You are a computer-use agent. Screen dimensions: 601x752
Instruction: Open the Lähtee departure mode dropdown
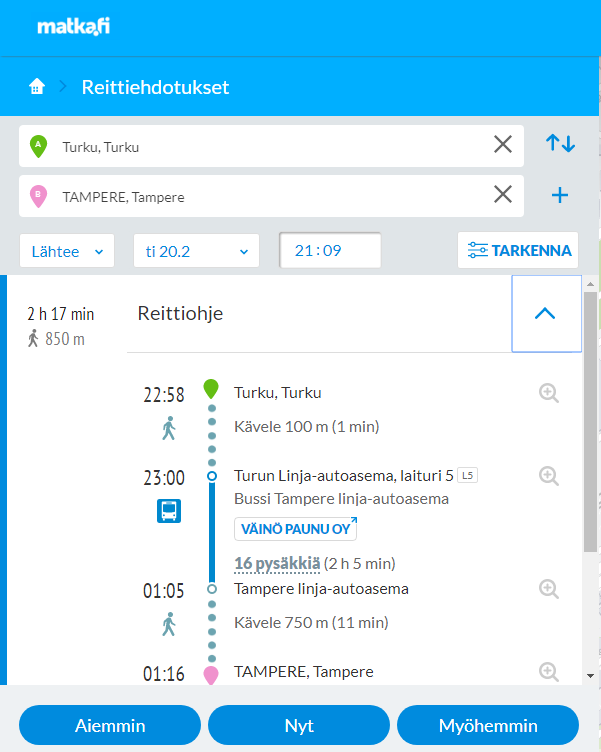click(x=67, y=251)
